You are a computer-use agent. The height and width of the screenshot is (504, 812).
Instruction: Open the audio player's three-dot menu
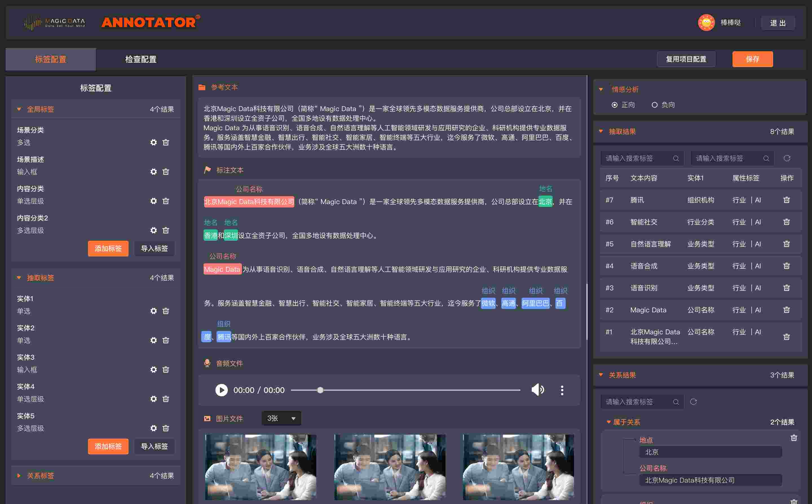[x=562, y=390]
